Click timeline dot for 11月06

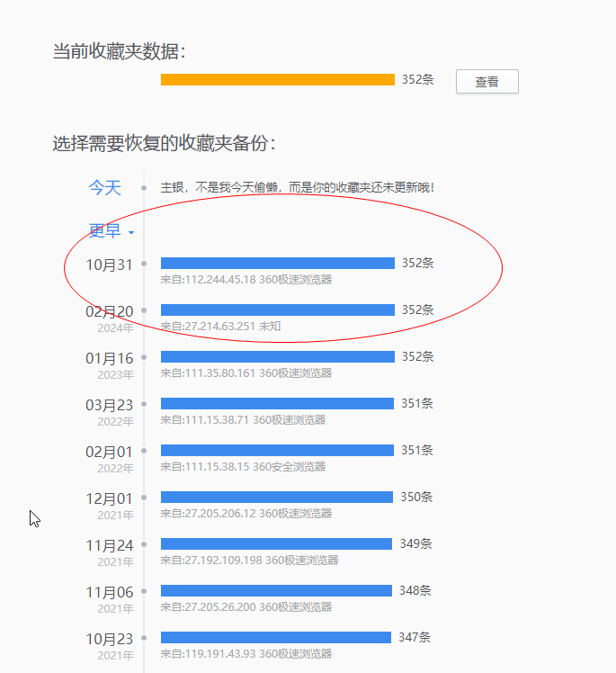click(x=144, y=591)
